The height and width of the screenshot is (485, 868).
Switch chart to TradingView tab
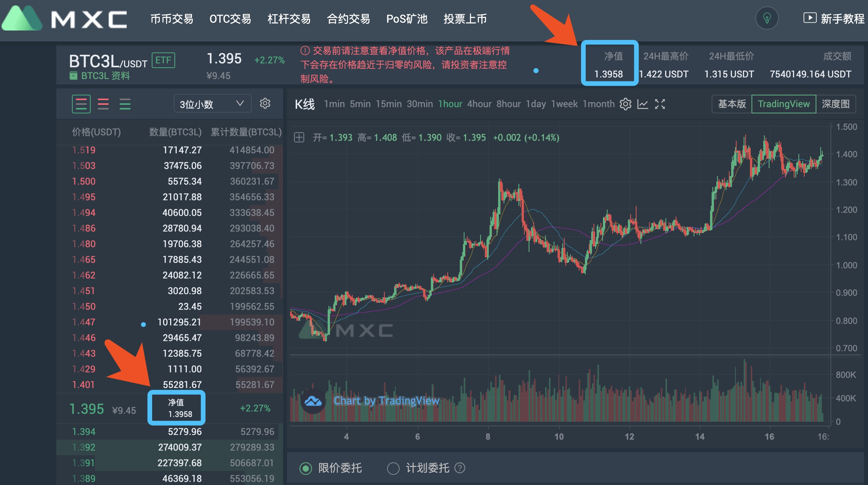point(784,104)
